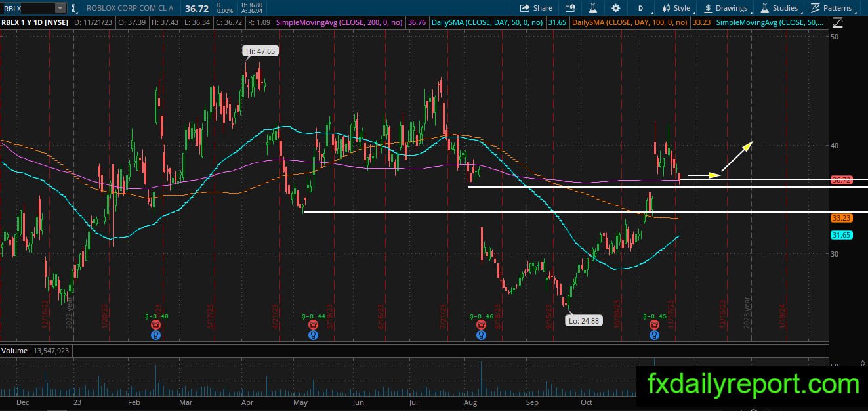Click the Volume panel label
The image size is (868, 411).
(14, 351)
